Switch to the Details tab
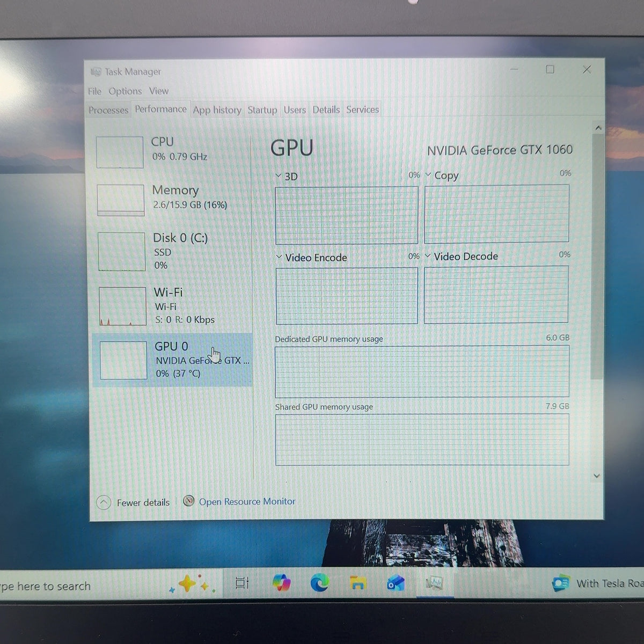Viewport: 644px width, 644px height. pyautogui.click(x=326, y=109)
